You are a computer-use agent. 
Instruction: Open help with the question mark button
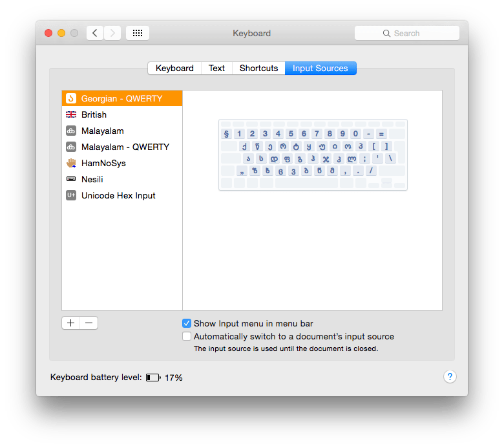click(x=450, y=377)
